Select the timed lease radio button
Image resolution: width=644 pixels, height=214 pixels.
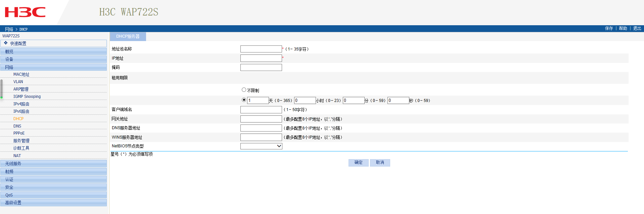(x=244, y=100)
